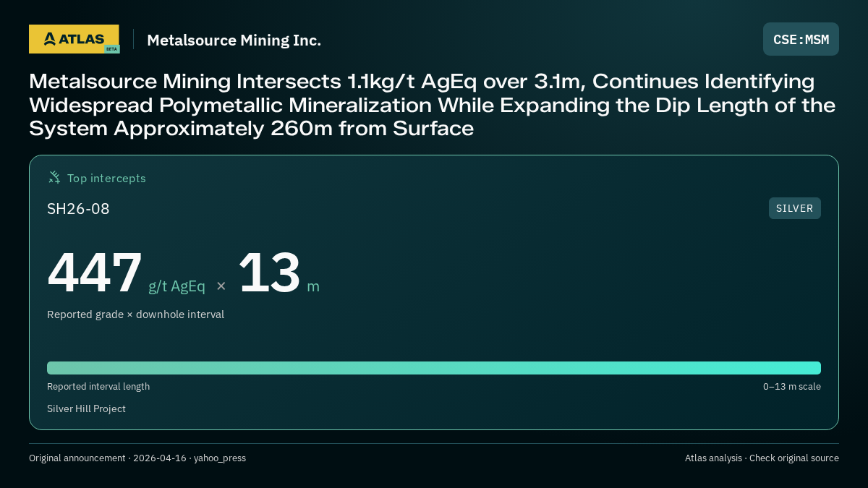Click the Top intercepts label

point(106,178)
